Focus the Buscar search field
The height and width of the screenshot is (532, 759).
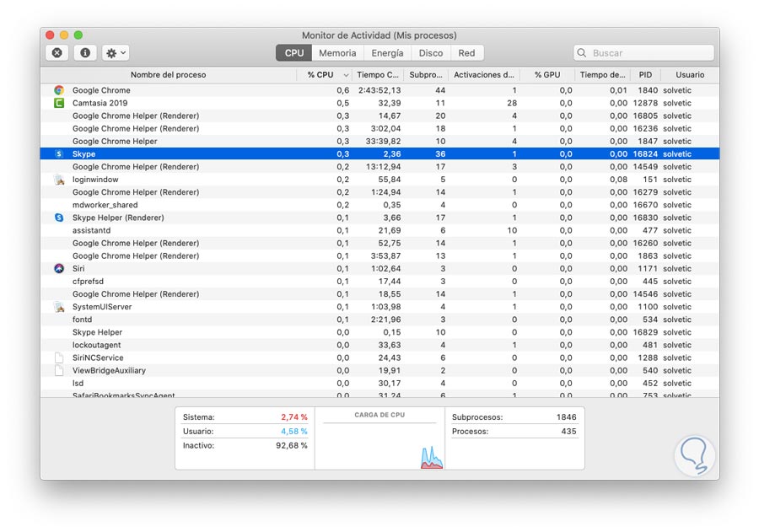click(643, 53)
